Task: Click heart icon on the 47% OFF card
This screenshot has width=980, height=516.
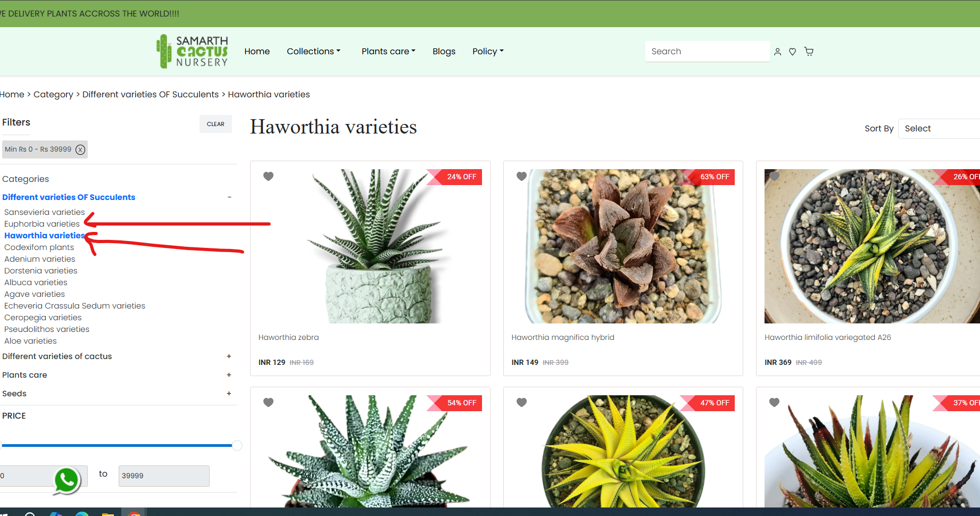Action: 521,402
